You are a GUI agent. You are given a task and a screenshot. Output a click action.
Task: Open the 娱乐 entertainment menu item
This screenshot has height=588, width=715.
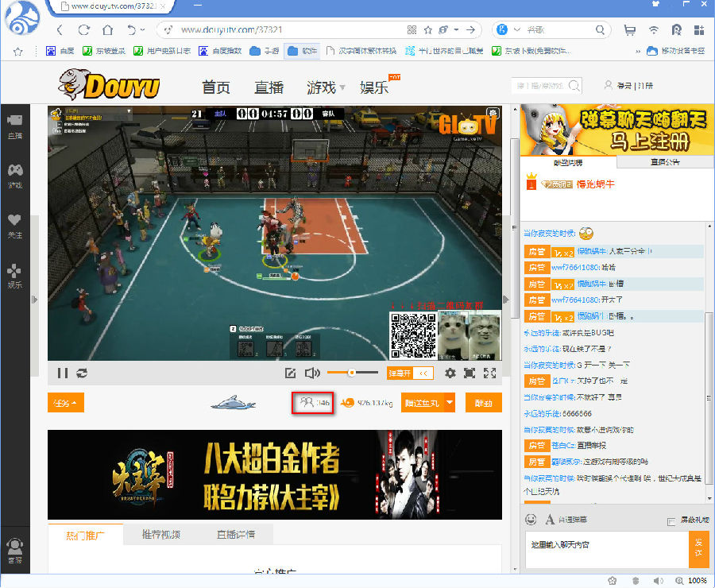tap(374, 87)
